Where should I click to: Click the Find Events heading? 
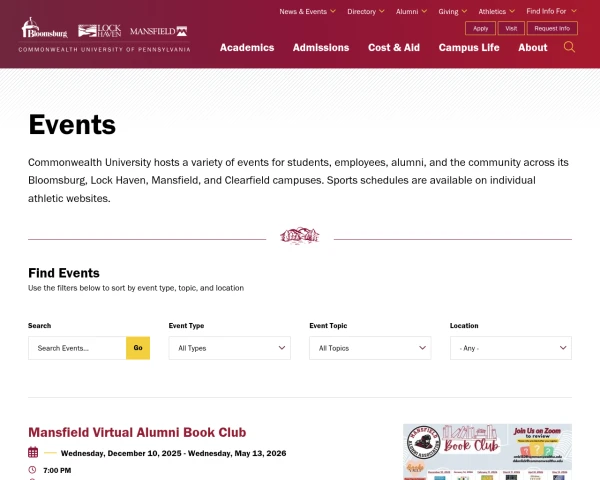pyautogui.click(x=64, y=273)
